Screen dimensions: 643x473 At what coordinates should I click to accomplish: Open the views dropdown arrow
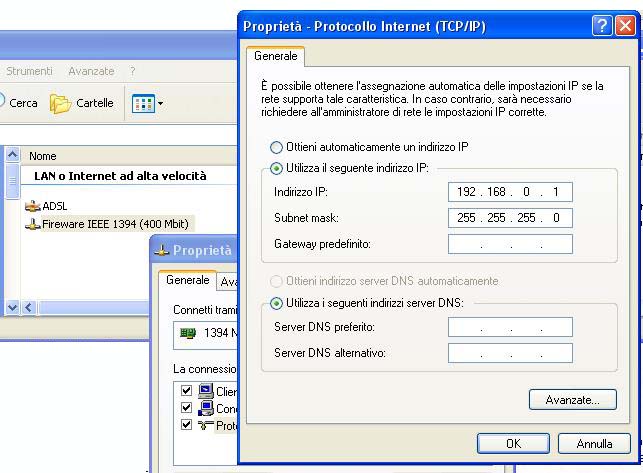coord(160,103)
